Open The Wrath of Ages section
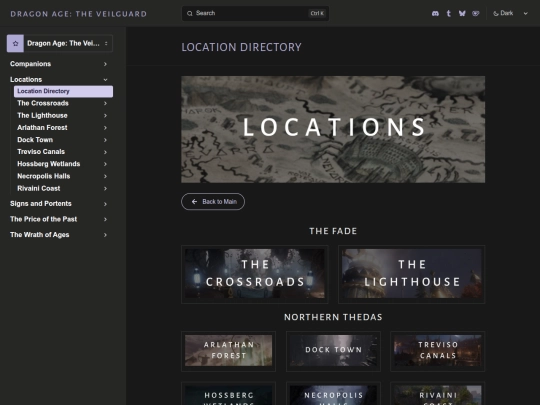 (40, 235)
